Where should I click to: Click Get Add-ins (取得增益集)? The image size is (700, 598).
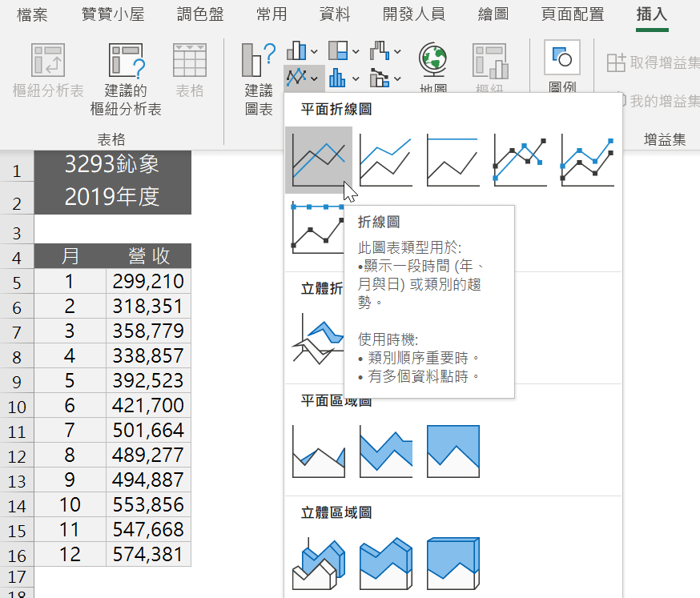pos(653,62)
